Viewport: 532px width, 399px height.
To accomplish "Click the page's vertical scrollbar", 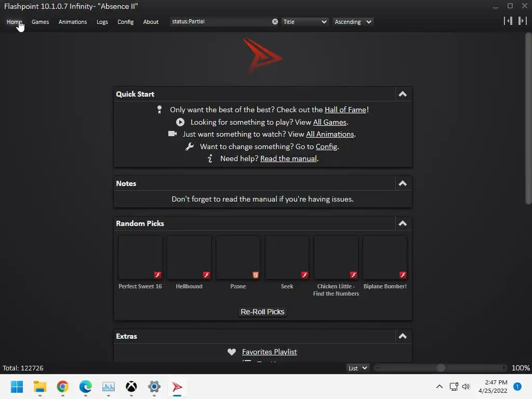I will (528, 119).
